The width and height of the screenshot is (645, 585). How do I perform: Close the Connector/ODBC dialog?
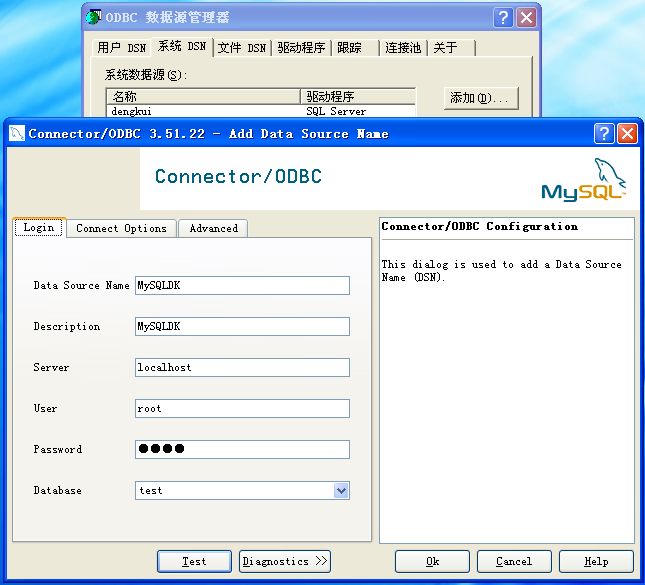627,134
